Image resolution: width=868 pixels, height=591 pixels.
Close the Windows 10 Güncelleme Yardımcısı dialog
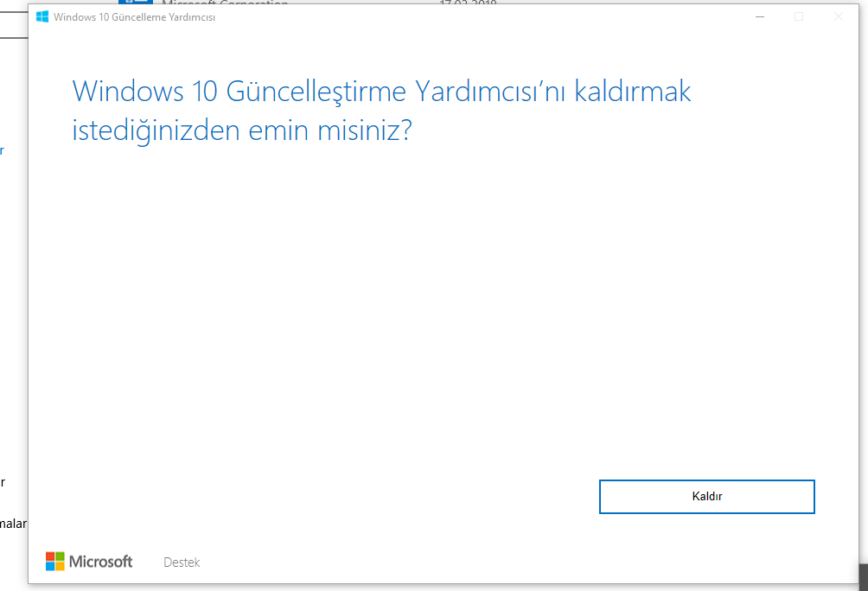838,16
